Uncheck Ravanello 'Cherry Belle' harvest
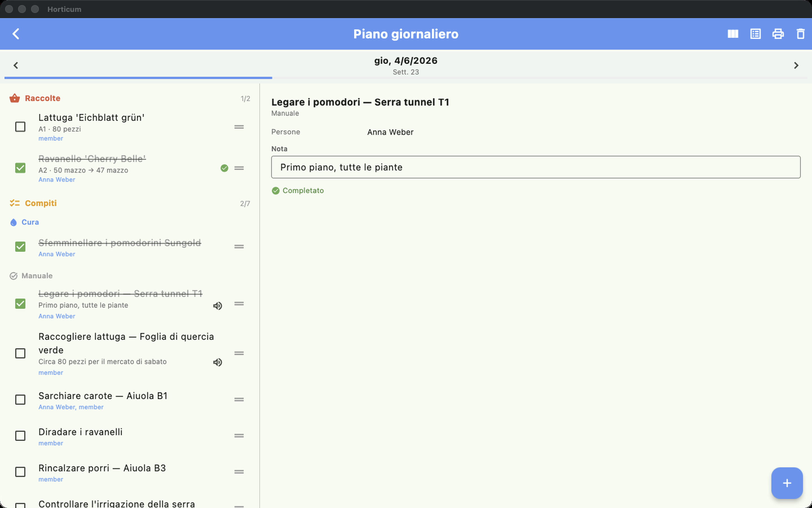Image resolution: width=812 pixels, height=508 pixels. coord(20,168)
